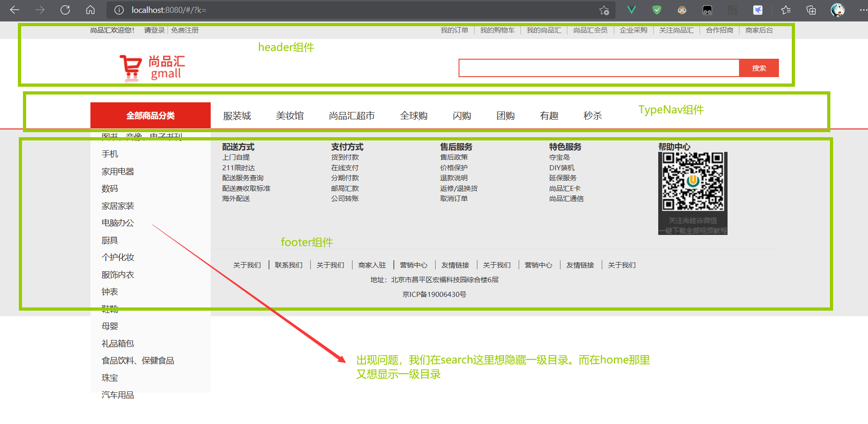868x424 pixels.
Task: Open the browser home page icon
Action: 90,10
